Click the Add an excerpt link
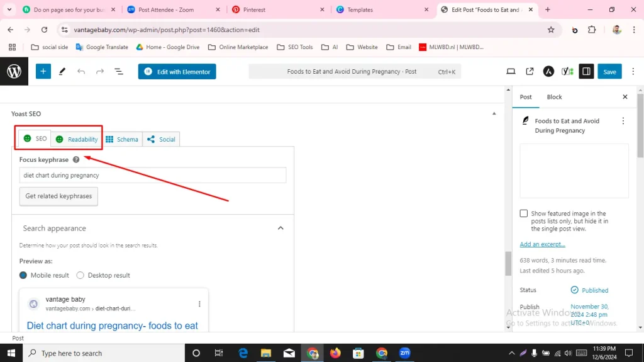Viewport: 644px width, 362px height. [x=542, y=244]
